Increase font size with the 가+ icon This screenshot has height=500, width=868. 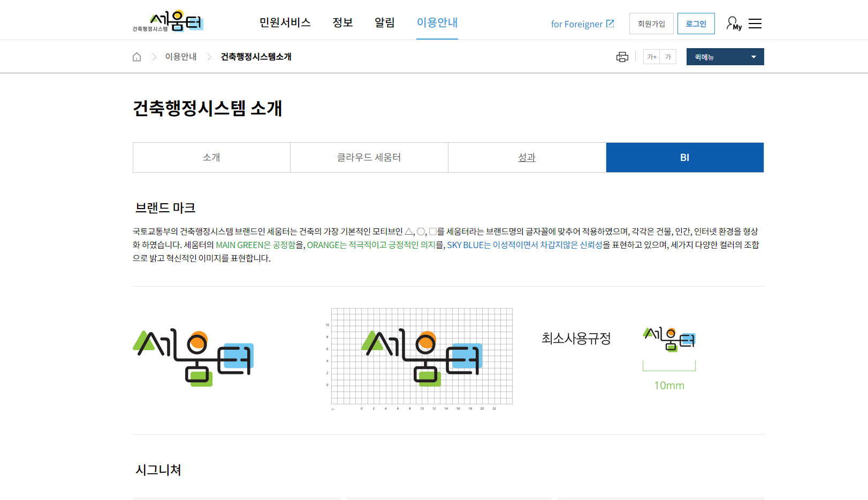tap(651, 56)
